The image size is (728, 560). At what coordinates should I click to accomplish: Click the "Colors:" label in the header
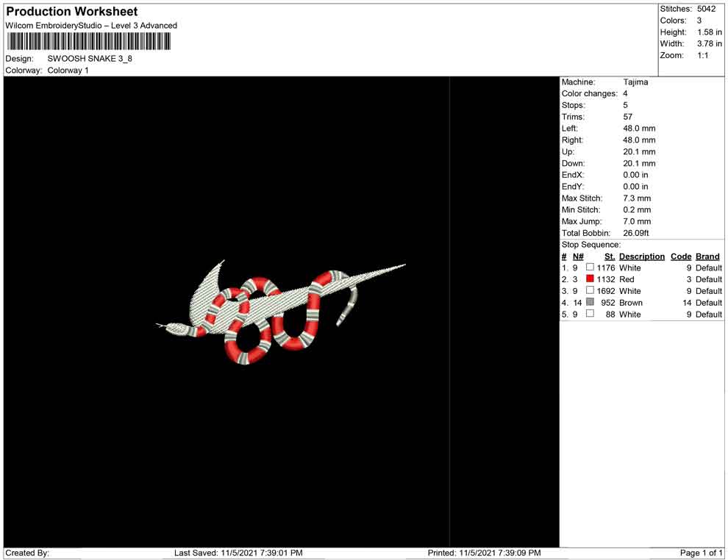coord(673,21)
